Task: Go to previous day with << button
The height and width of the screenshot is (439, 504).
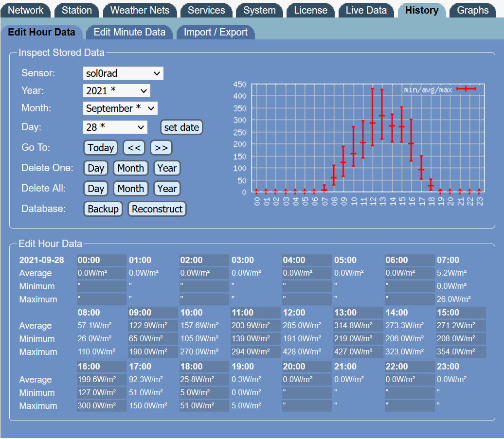Action: point(134,148)
